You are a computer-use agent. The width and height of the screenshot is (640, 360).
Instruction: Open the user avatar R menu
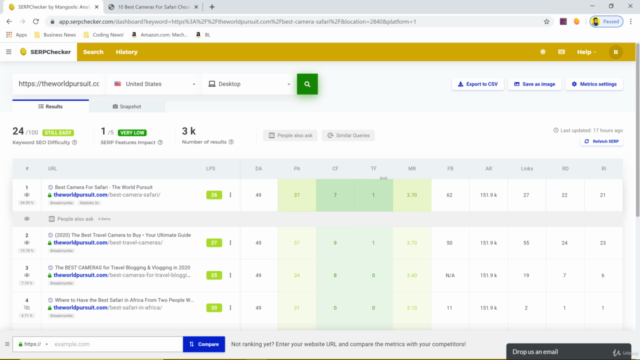[616, 52]
